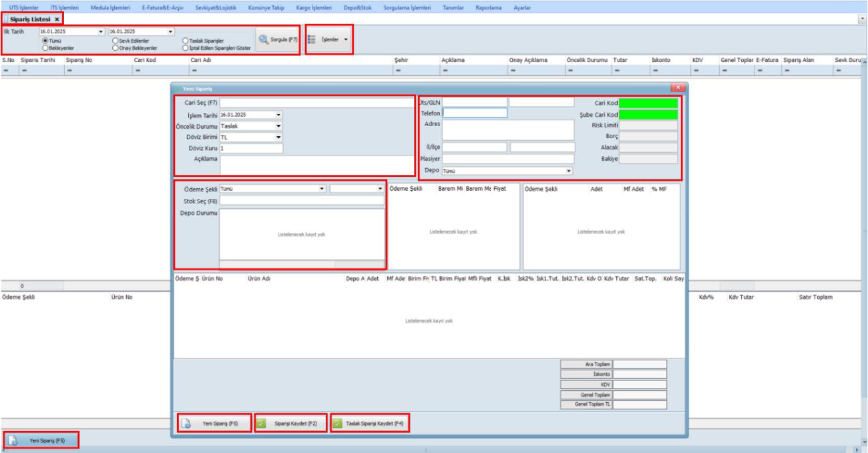Open the E-Fatura&E-Arşiv menu

point(163,6)
